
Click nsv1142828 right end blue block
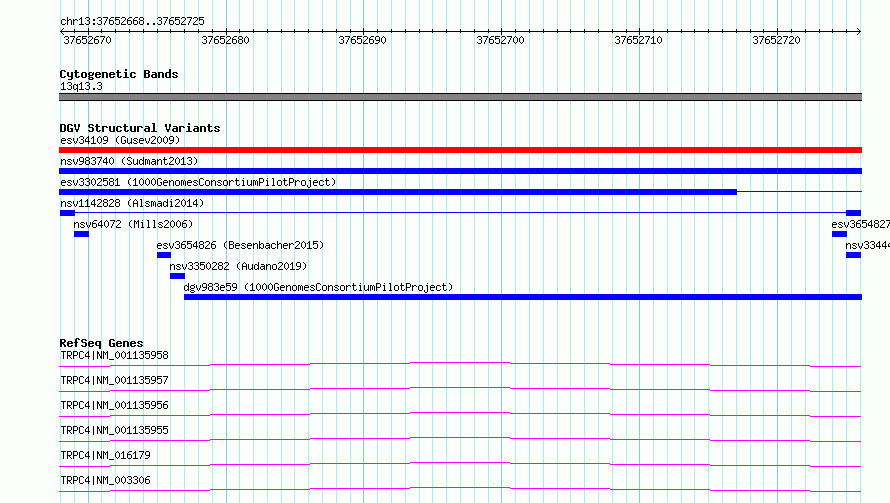pyautogui.click(x=853, y=213)
